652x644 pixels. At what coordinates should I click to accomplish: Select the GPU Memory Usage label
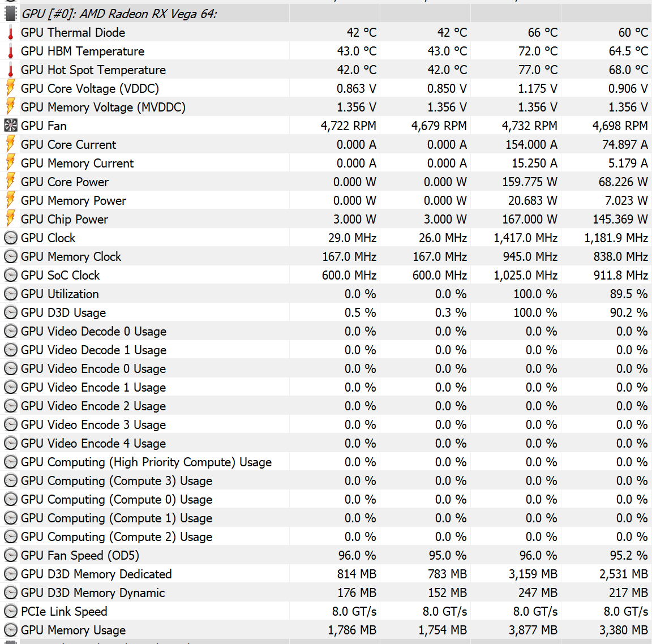[x=74, y=630]
